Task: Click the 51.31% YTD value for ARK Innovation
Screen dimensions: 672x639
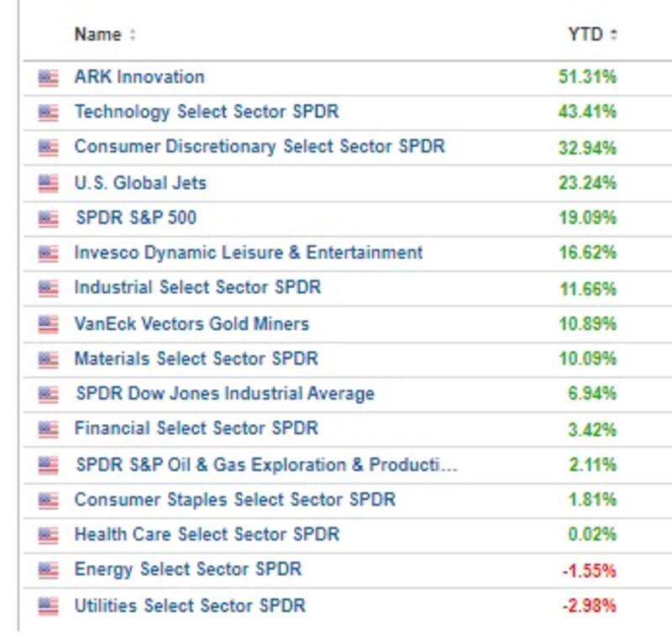Action: point(587,77)
